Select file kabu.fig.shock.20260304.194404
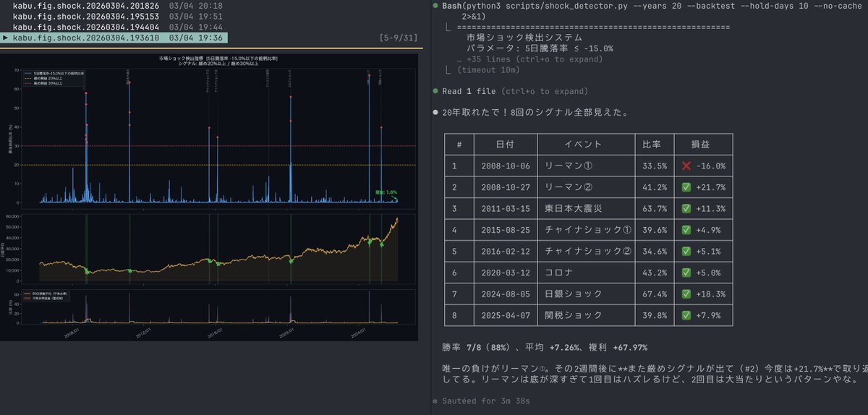 click(85, 26)
